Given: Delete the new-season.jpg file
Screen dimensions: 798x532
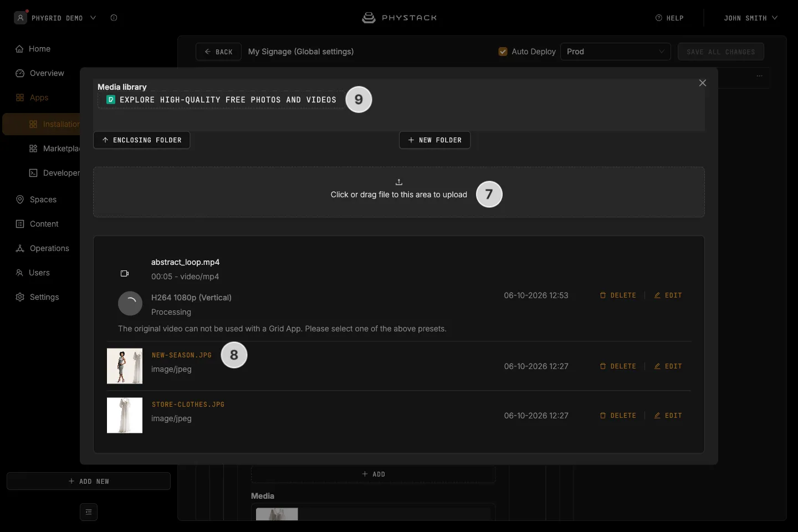Looking at the screenshot, I should (618, 366).
